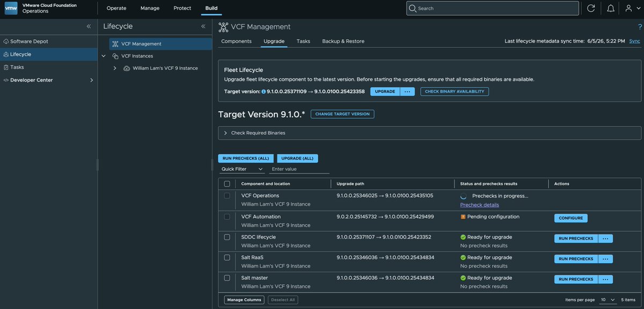Click the warning icon next to Pending configuration

coord(463,217)
